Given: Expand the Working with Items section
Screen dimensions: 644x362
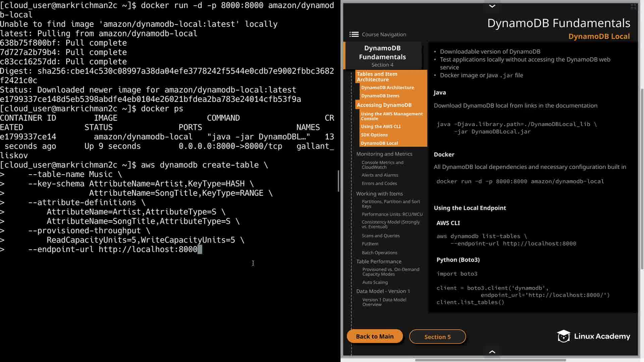Looking at the screenshot, I should pyautogui.click(x=379, y=193).
